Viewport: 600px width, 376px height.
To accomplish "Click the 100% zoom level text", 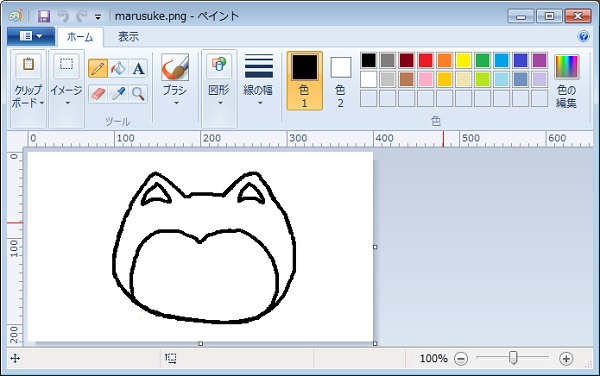I will click(x=434, y=359).
